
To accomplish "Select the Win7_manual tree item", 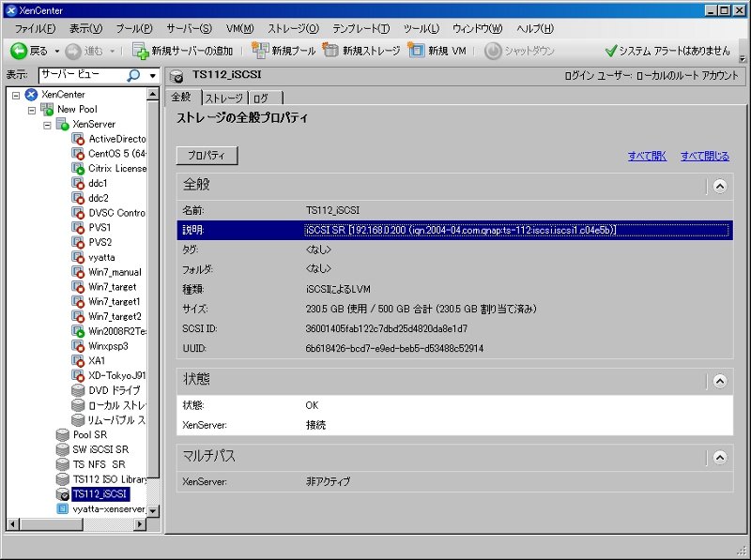I will click(x=115, y=272).
